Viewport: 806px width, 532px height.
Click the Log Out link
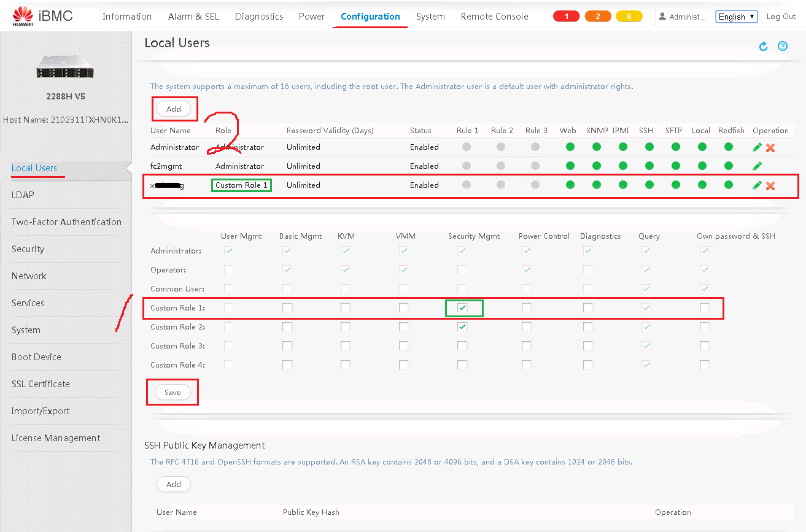pyautogui.click(x=781, y=17)
